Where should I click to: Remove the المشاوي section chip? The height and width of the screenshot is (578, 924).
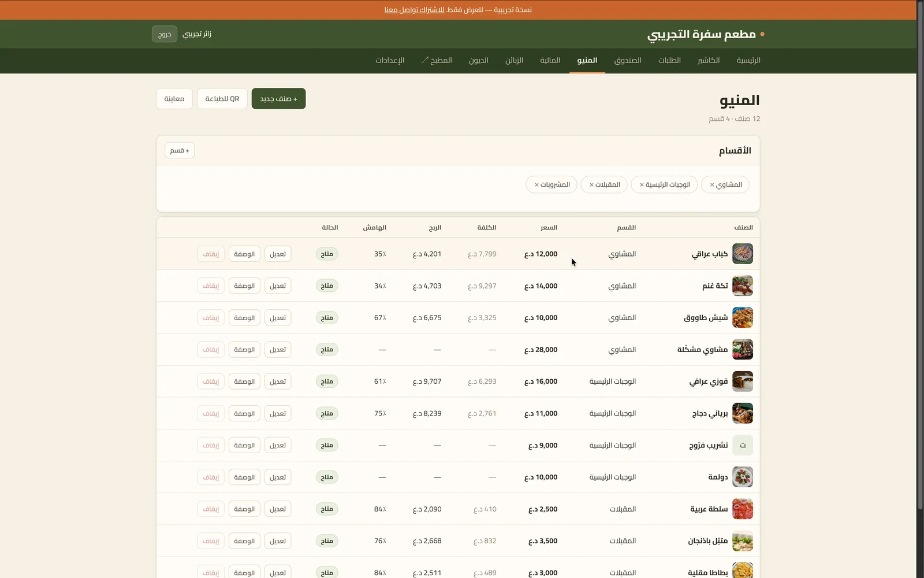[x=712, y=185]
